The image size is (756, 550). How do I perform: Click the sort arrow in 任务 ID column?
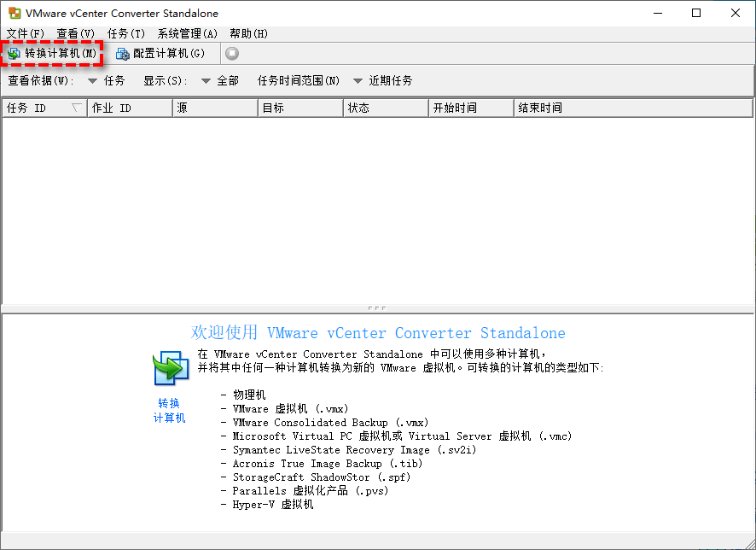tap(76, 108)
